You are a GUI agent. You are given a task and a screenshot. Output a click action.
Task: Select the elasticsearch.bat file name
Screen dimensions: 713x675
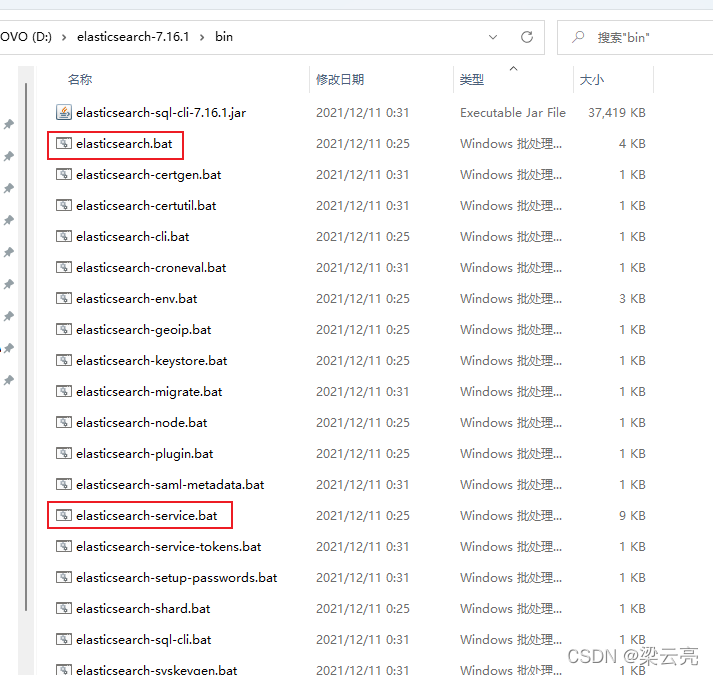[x=124, y=144]
